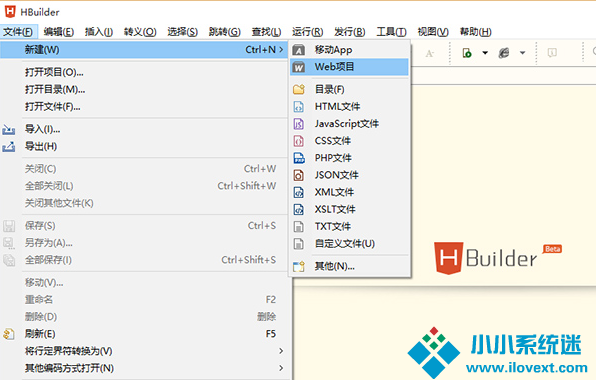Open the 文件(F) menu

click(18, 32)
